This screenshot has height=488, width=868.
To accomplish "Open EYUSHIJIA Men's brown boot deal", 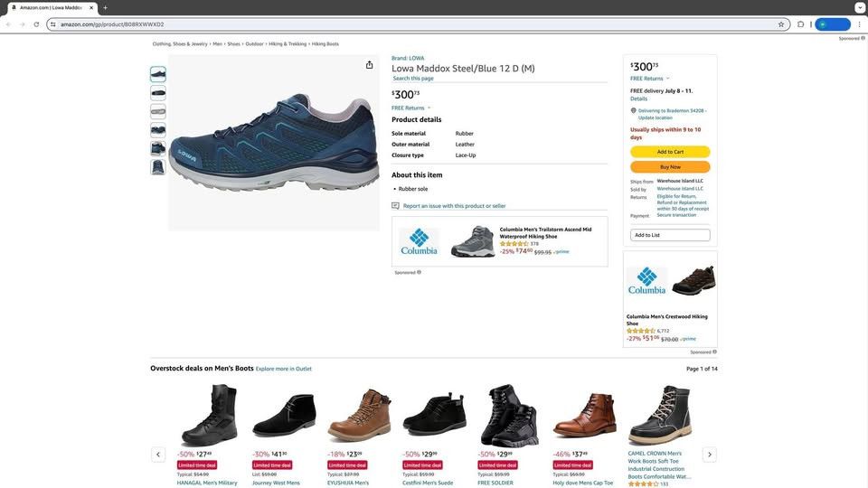I will (x=347, y=483).
